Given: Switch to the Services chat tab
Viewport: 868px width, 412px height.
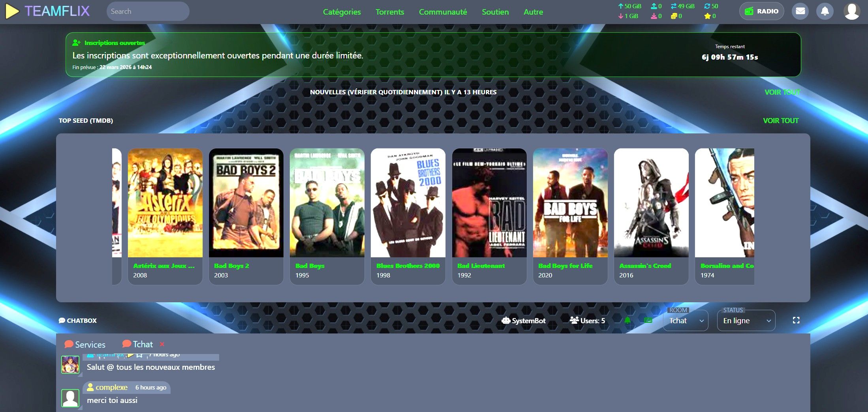Looking at the screenshot, I should click(x=85, y=345).
